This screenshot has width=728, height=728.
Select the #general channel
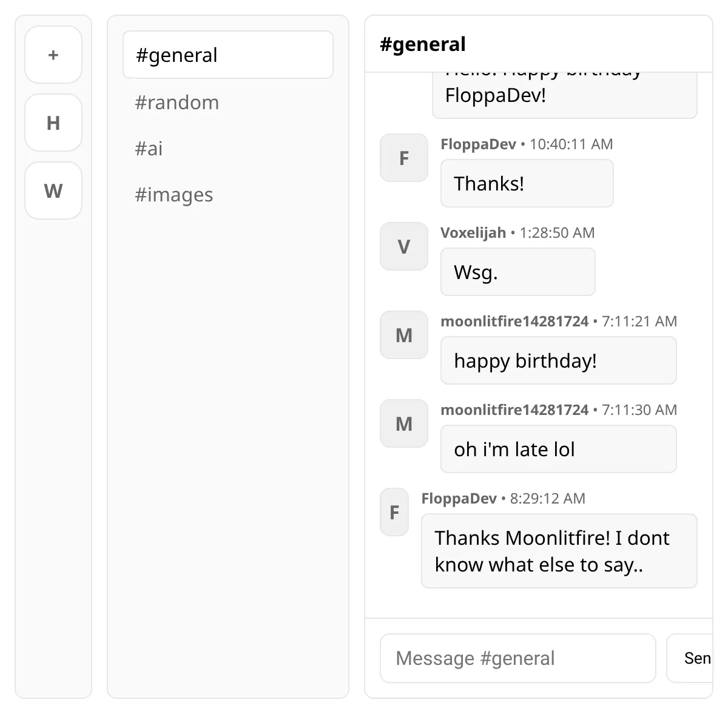pos(228,55)
